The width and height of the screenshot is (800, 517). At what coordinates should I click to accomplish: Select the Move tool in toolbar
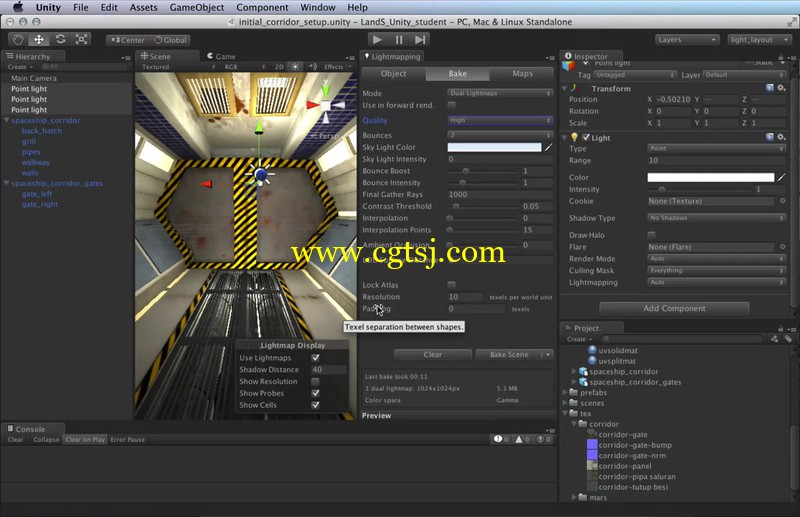(39, 39)
